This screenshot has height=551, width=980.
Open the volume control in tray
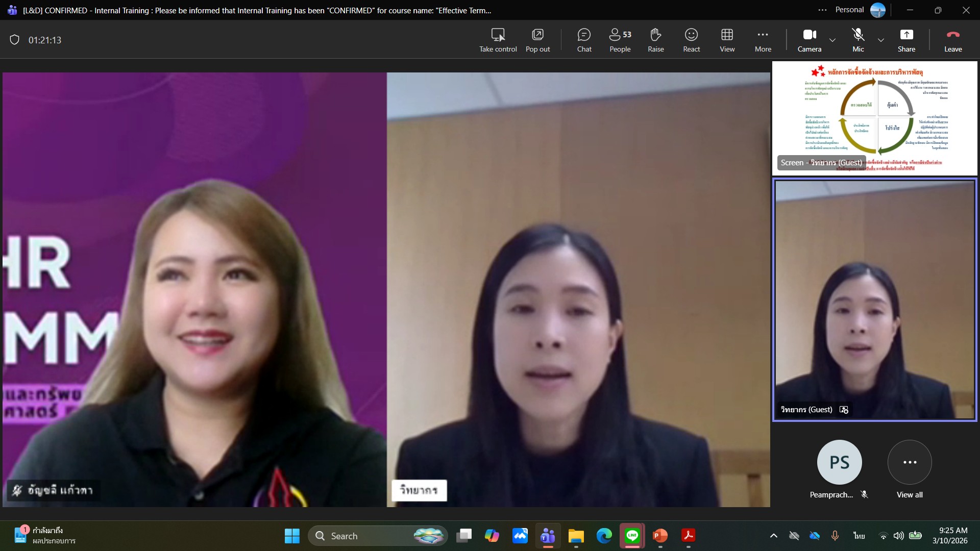coord(899,536)
